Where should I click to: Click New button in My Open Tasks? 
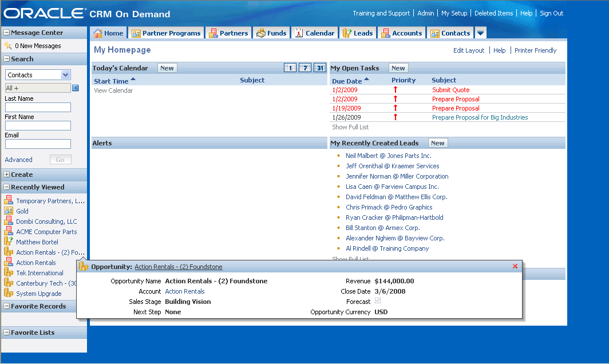(398, 68)
